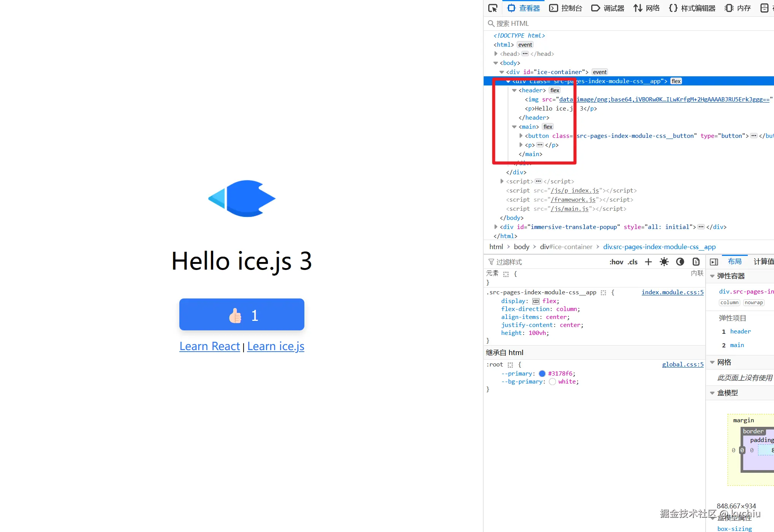774x532 pixels.
Task: Click thumbs up like button on page
Action: [242, 314]
